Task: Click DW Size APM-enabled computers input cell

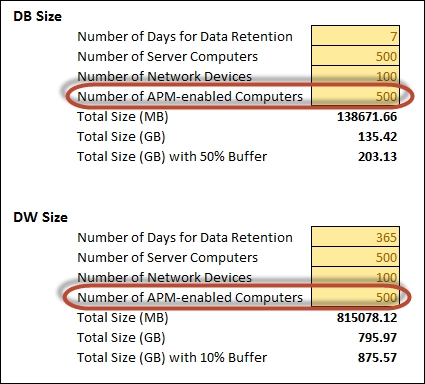Action: pyautogui.click(x=355, y=297)
